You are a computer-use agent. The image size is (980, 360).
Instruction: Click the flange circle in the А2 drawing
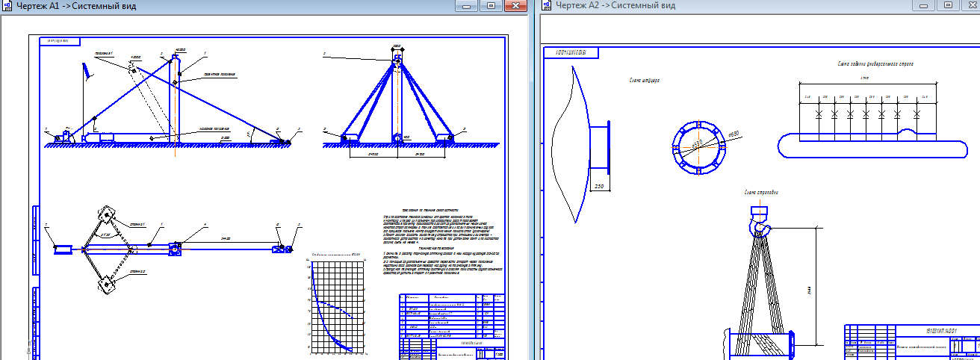pyautogui.click(x=698, y=147)
